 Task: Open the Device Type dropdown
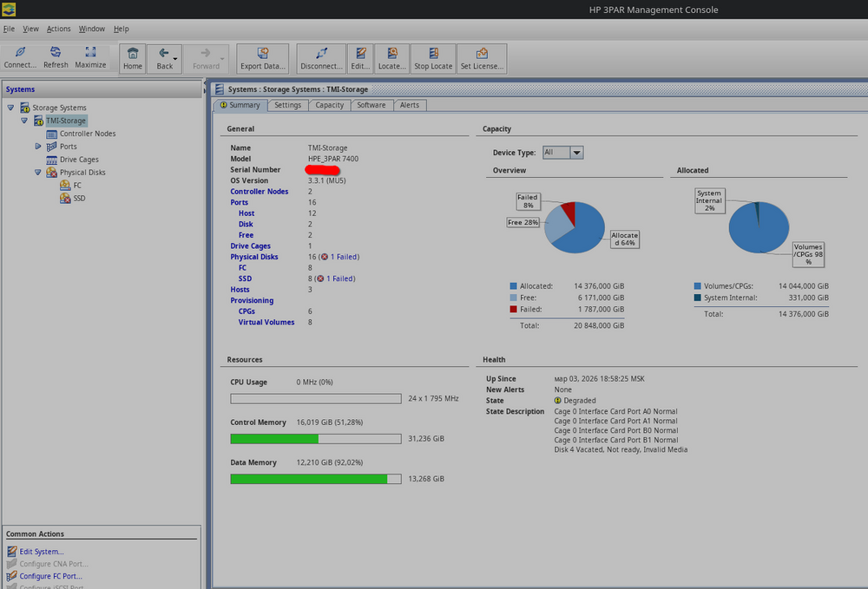(x=575, y=153)
